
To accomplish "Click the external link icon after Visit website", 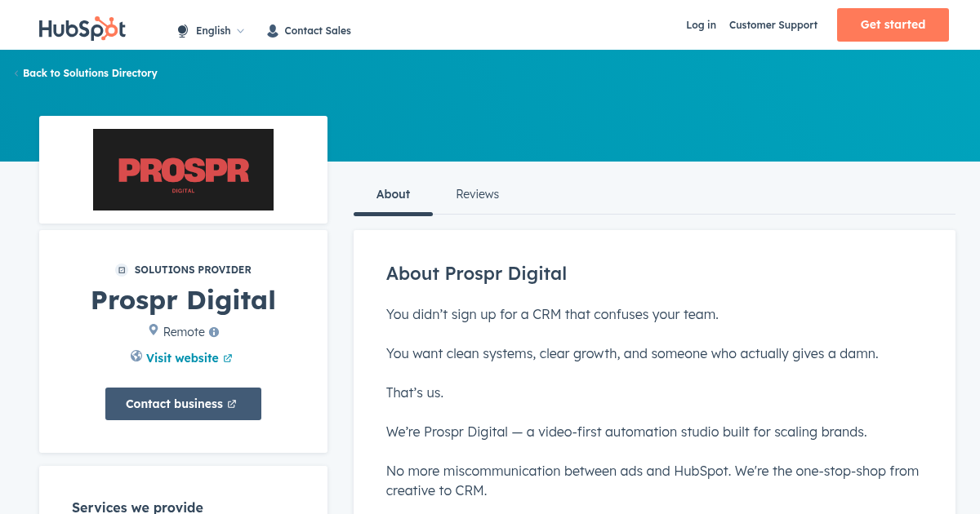I will point(228,358).
